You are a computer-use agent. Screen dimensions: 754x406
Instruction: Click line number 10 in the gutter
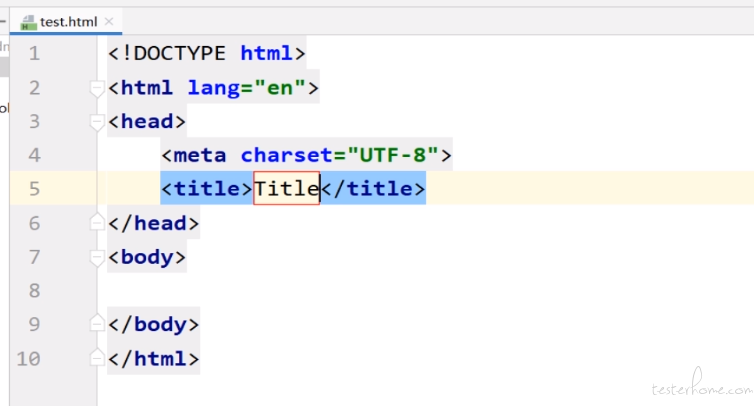tap(28, 359)
